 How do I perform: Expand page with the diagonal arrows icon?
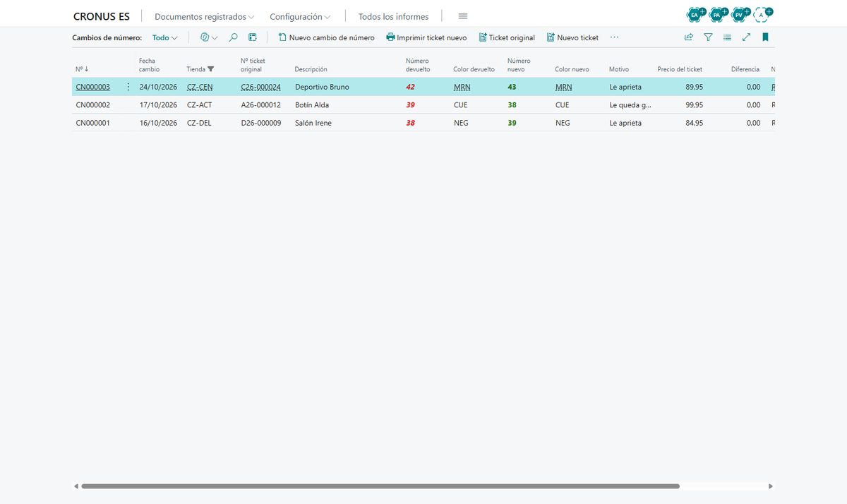746,37
